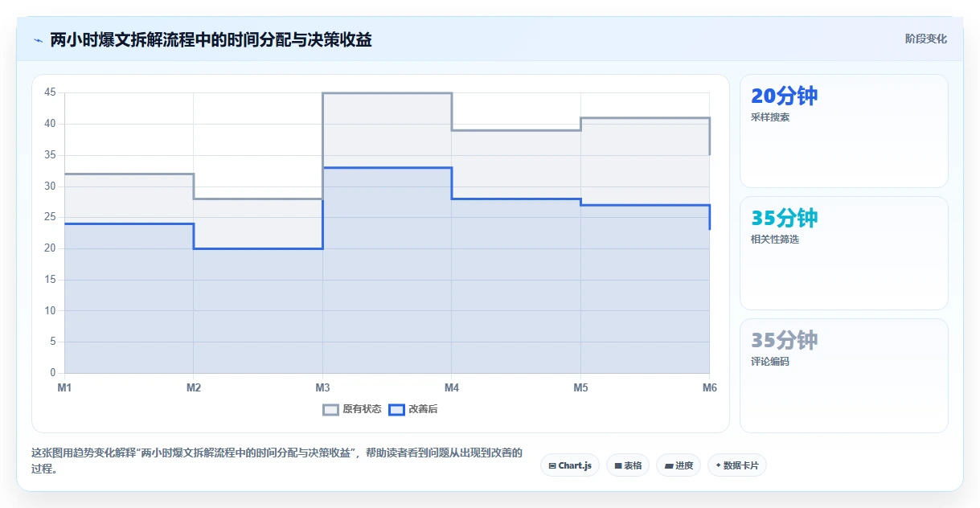
Task: Click the chart title 两小时爆文拆解流程
Action: tap(211, 39)
